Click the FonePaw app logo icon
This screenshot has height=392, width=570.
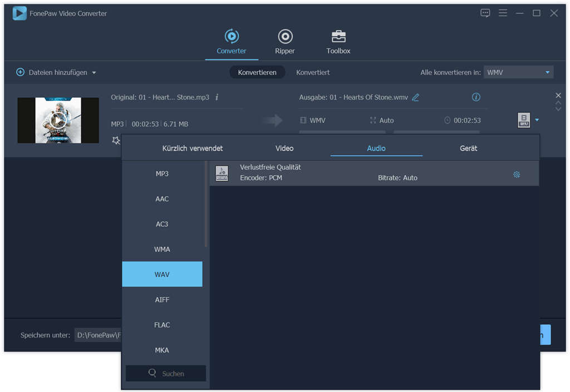19,13
